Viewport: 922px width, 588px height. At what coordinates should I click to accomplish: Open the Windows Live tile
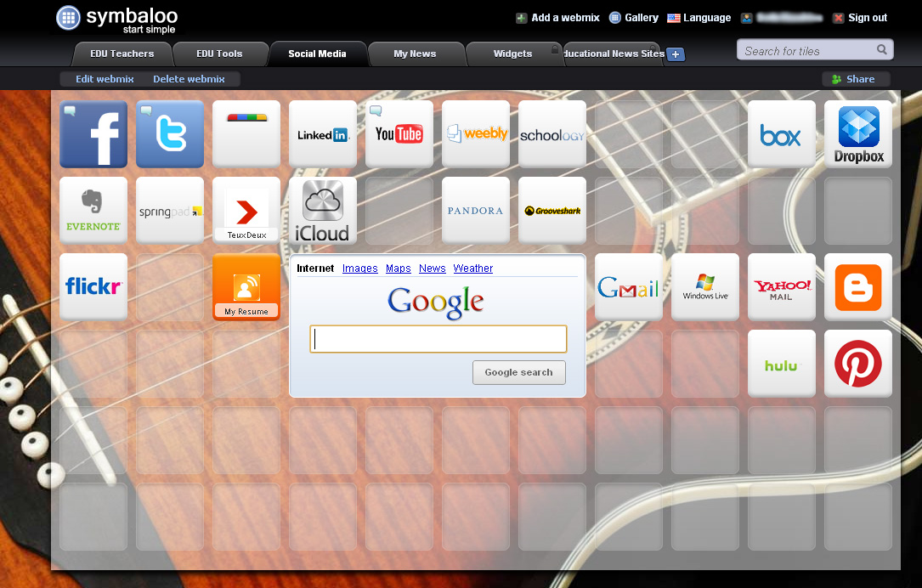coord(705,287)
